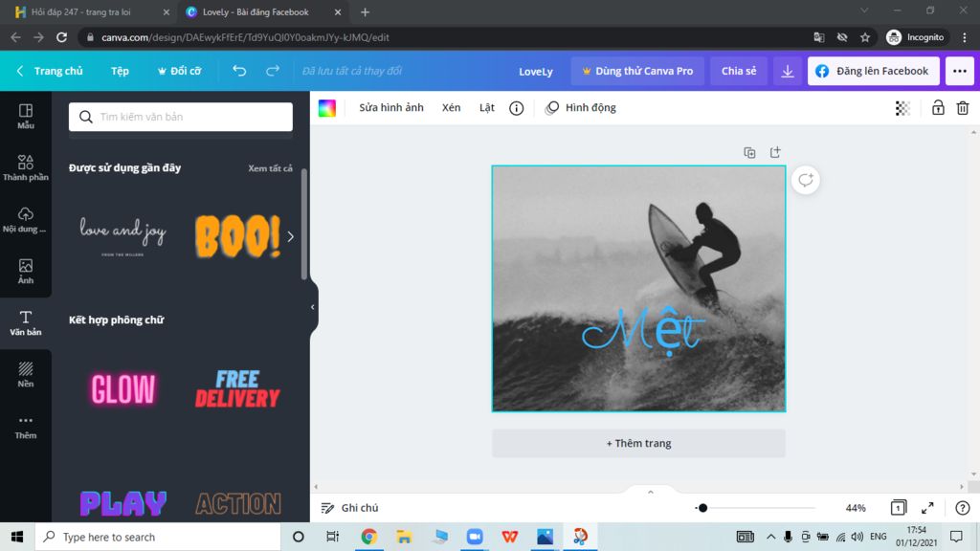The image size is (980, 551).
Task: Click Đăng lên Facebook button
Action: (x=873, y=71)
